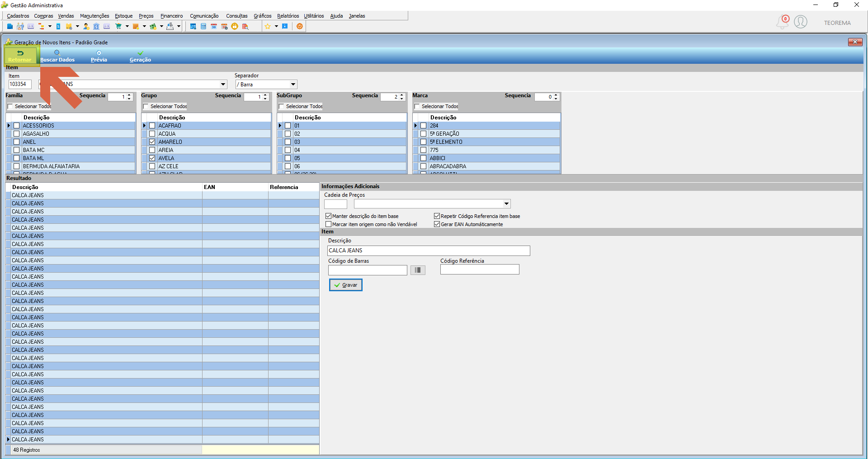Click the Código Referência input field

(480, 270)
